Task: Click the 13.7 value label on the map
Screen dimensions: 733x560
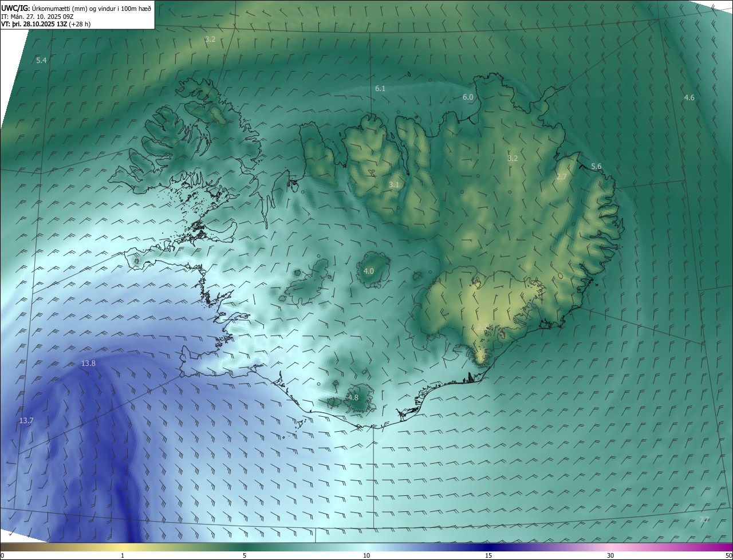Action: (x=26, y=421)
